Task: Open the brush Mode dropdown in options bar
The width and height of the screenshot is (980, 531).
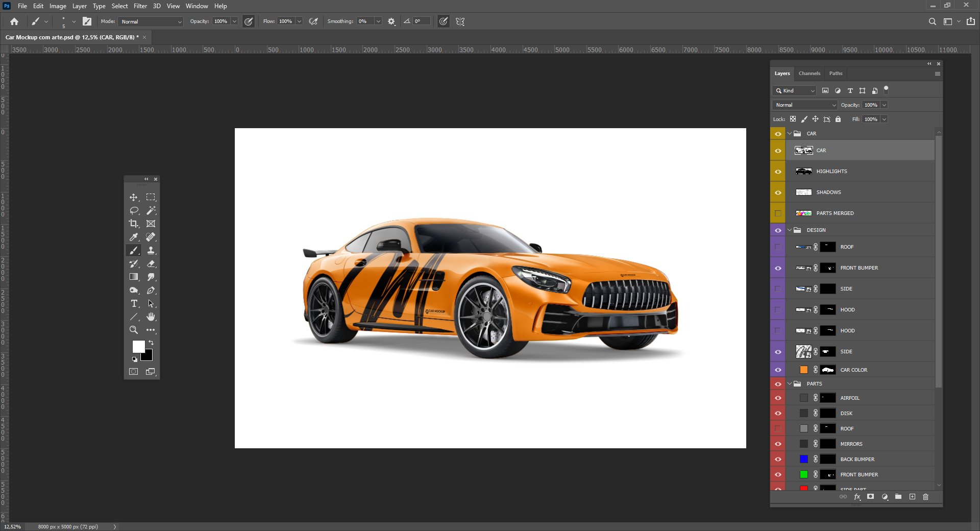Action: tap(150, 21)
